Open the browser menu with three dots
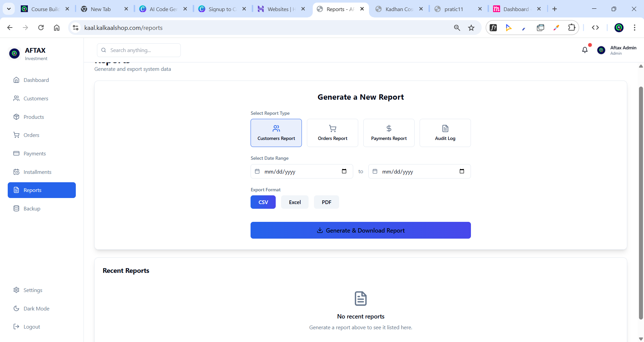This screenshot has height=342, width=644. [x=635, y=28]
